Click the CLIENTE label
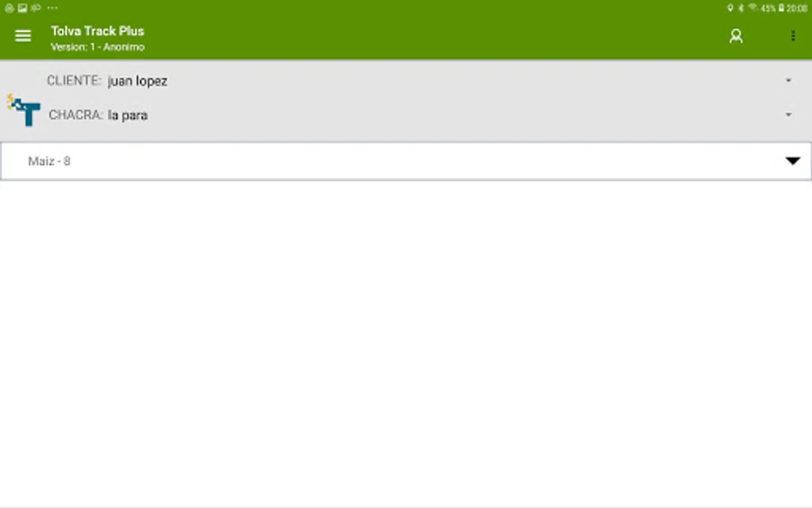Image resolution: width=812 pixels, height=508 pixels. point(74,81)
